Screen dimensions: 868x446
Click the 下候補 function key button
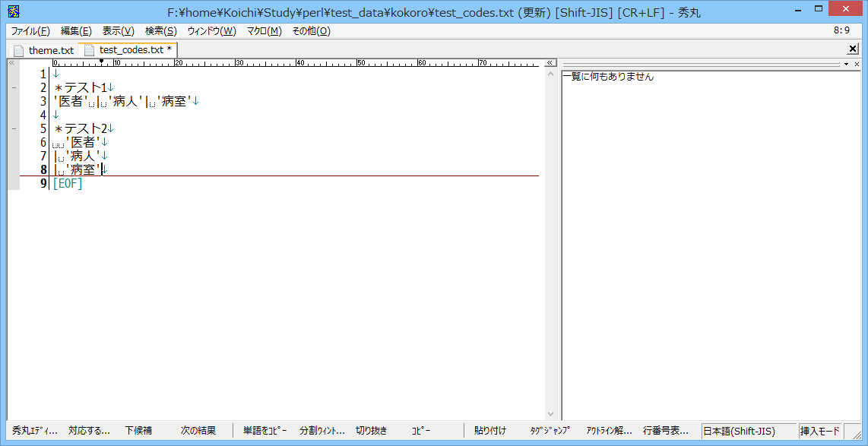click(x=138, y=431)
